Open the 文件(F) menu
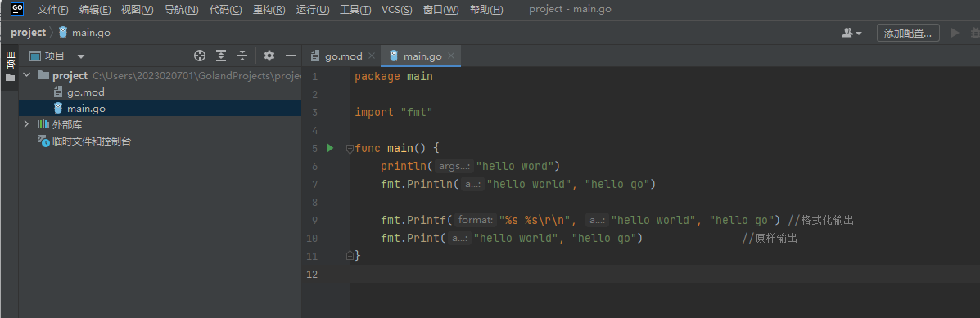 pyautogui.click(x=52, y=9)
